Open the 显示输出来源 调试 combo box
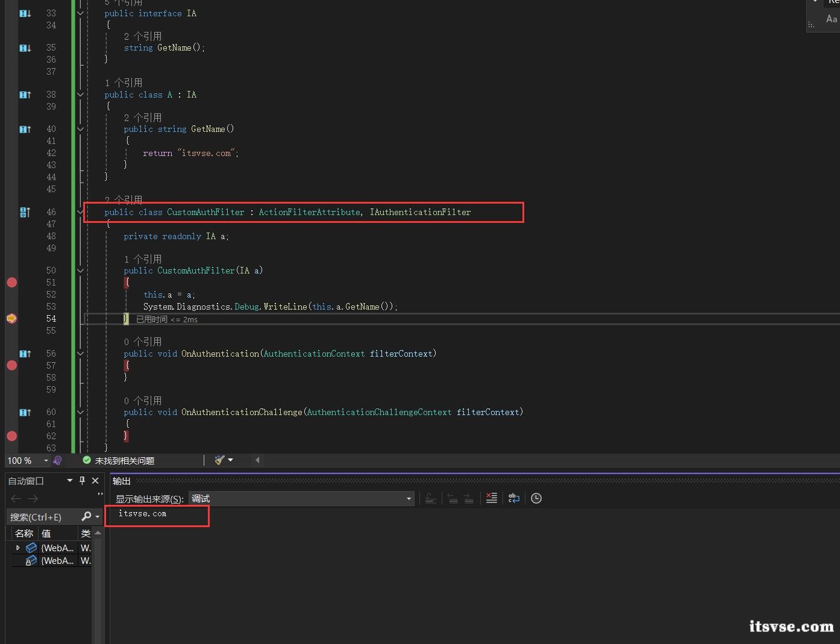 301,498
